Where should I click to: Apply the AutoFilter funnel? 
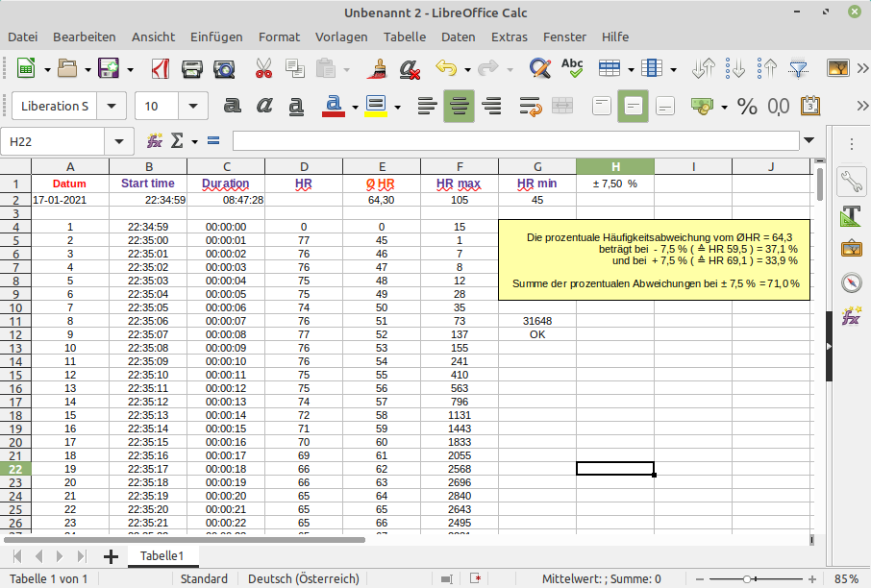[x=798, y=69]
